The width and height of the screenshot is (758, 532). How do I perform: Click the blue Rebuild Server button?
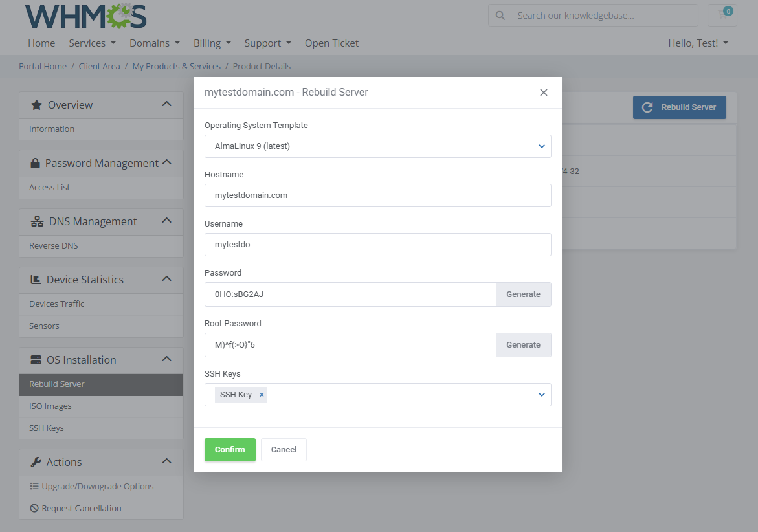679,107
